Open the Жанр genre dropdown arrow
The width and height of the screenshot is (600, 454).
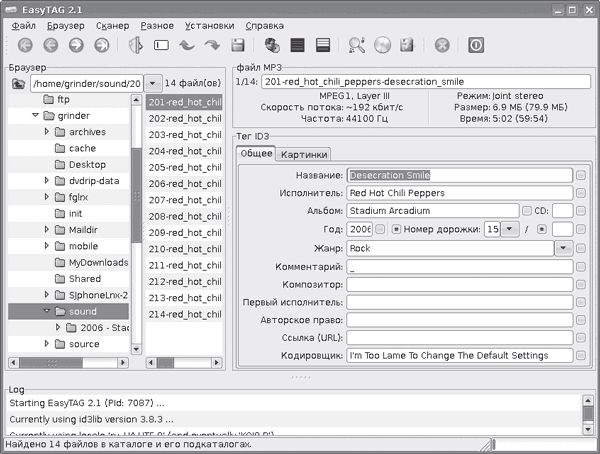coord(564,247)
